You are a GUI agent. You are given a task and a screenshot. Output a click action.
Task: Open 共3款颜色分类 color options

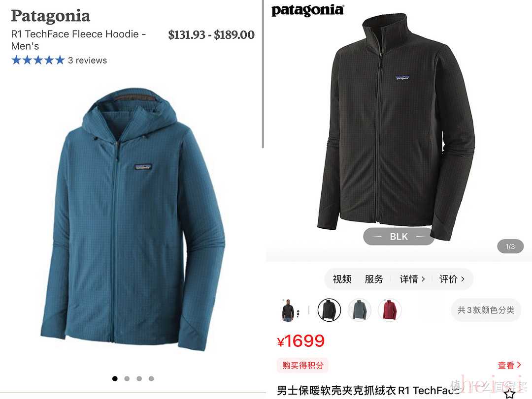486,310
